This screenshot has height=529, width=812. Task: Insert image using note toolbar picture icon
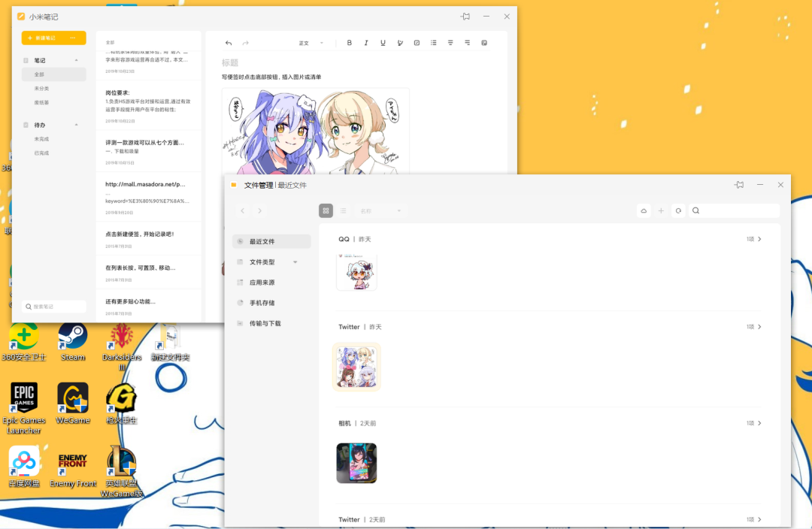[484, 43]
